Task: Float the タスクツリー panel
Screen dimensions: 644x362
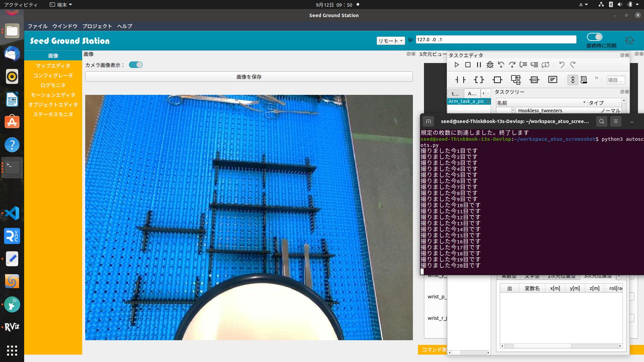Action: pos(622,92)
